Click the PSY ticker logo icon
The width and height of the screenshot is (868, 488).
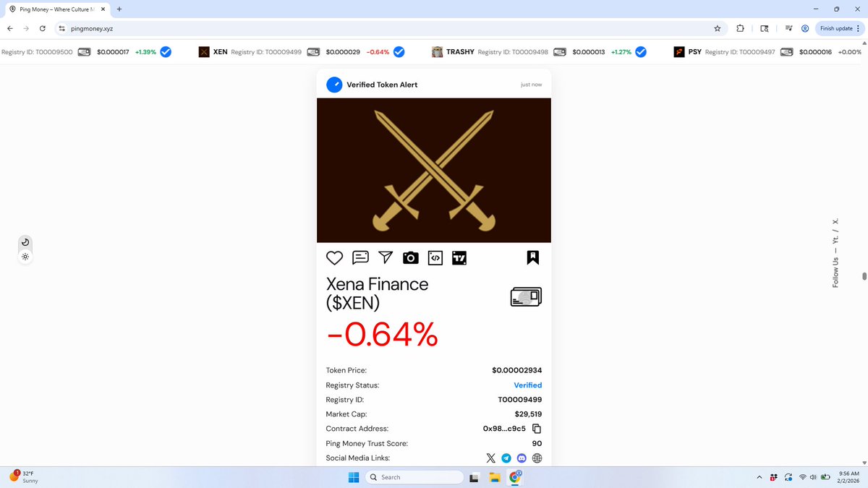pos(678,52)
